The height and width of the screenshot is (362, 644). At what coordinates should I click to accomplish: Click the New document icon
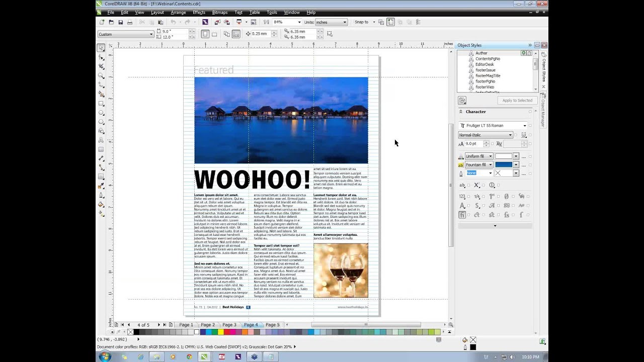[x=102, y=22]
